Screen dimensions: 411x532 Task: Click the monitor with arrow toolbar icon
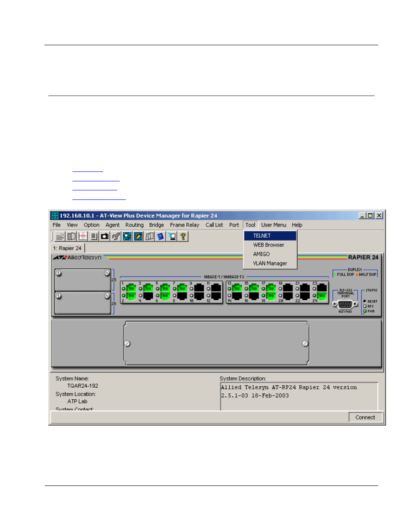tap(172, 236)
